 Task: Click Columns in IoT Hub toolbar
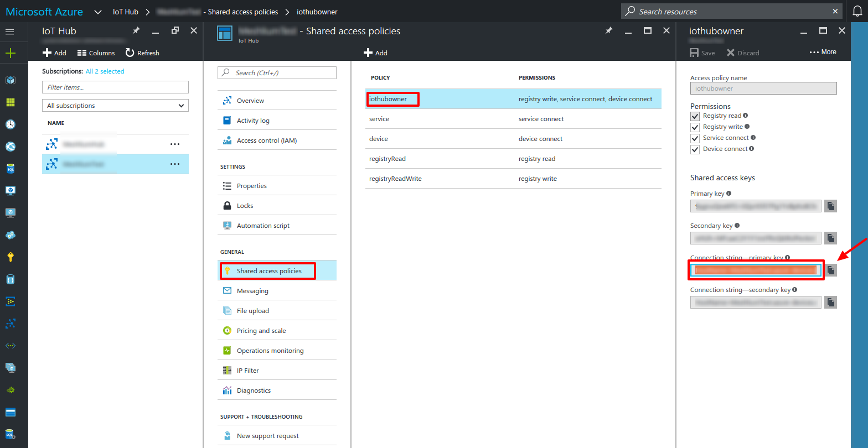click(x=96, y=53)
